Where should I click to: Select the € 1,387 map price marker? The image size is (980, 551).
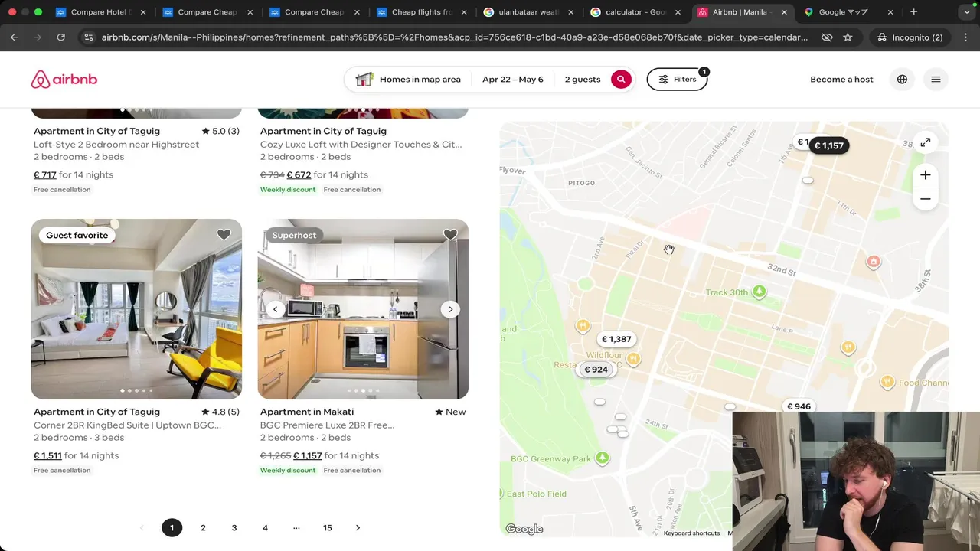point(616,339)
